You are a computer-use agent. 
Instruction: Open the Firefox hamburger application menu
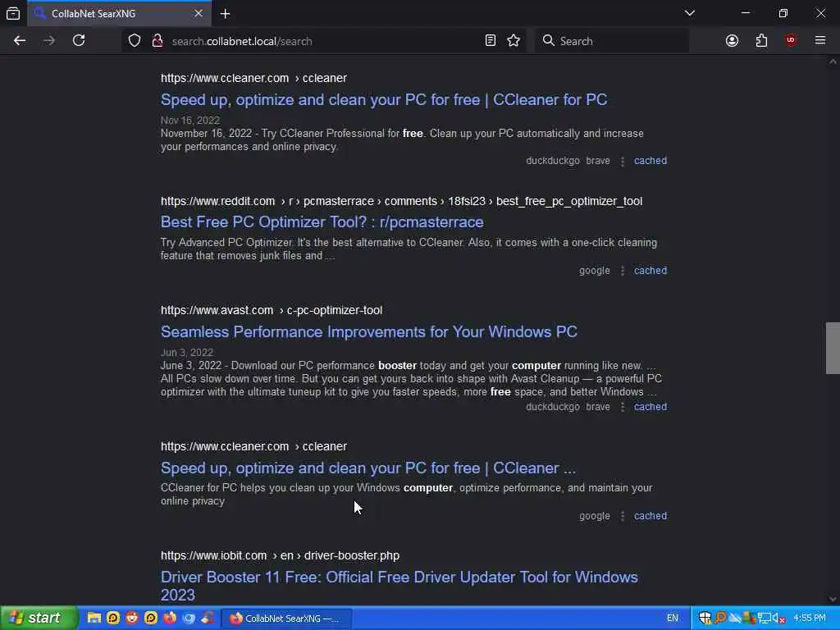click(x=820, y=41)
